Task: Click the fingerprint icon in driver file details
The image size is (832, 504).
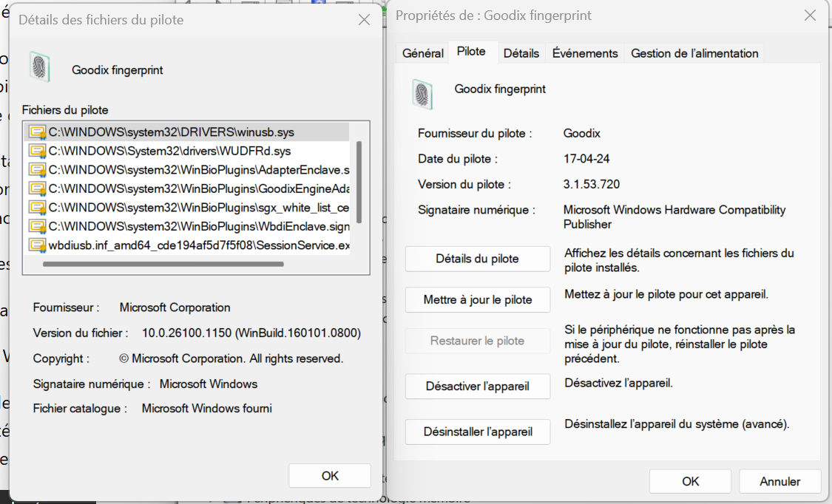Action: (x=40, y=67)
